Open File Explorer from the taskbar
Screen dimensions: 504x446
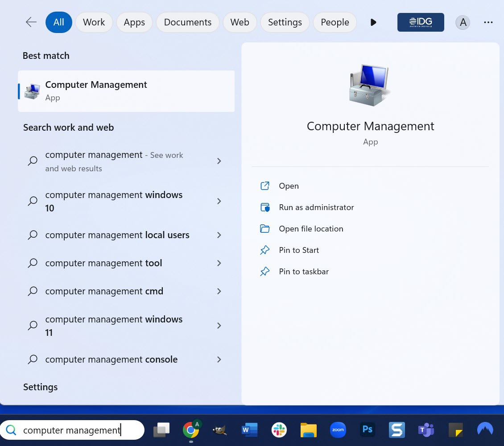point(308,430)
